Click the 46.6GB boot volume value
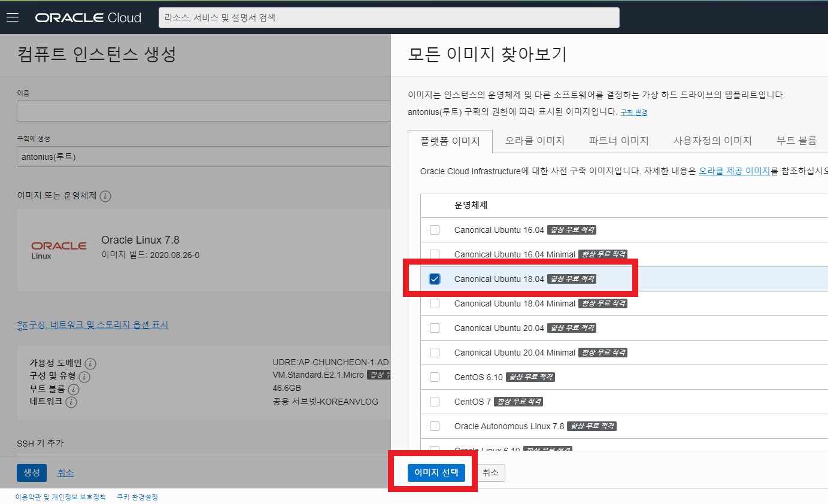 click(x=287, y=388)
